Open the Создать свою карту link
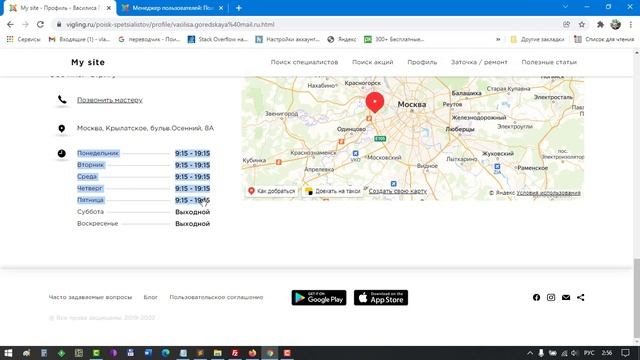 [x=398, y=191]
